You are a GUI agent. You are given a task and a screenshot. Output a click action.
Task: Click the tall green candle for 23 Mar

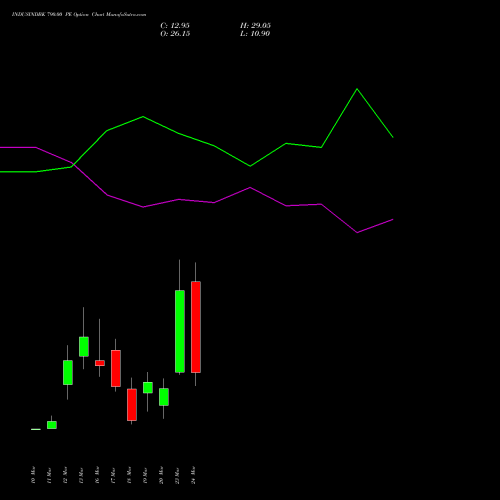[180, 331]
